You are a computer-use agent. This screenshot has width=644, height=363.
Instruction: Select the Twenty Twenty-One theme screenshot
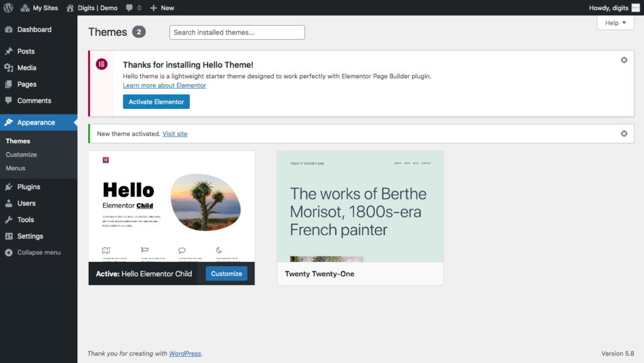point(360,206)
